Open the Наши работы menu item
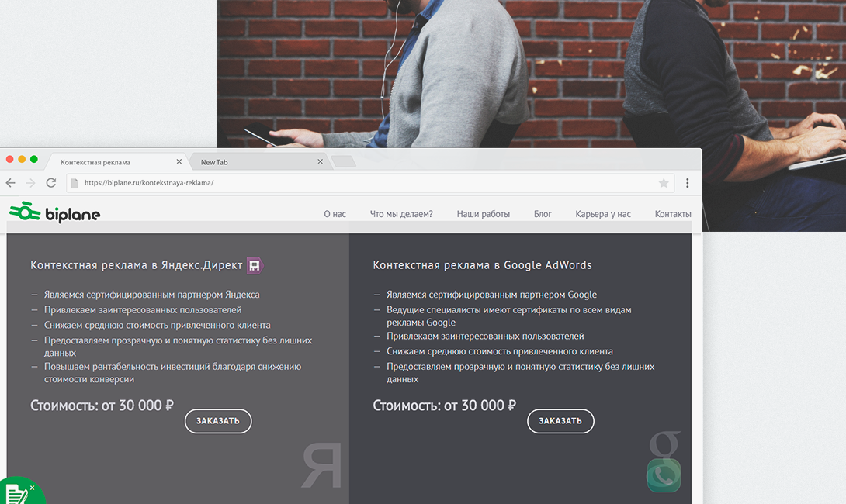Image resolution: width=846 pixels, height=504 pixels. tap(484, 214)
